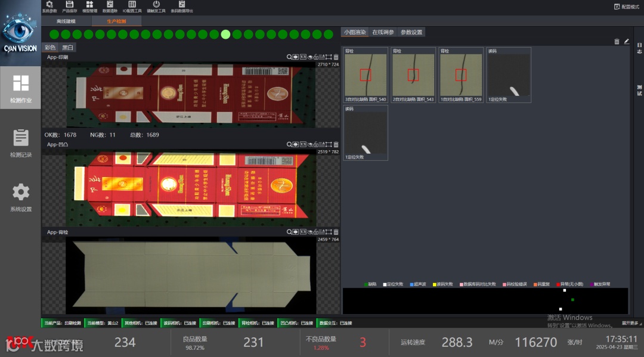
Task: Launch the 硬触发工具 hard trigger tool
Action: point(156,7)
